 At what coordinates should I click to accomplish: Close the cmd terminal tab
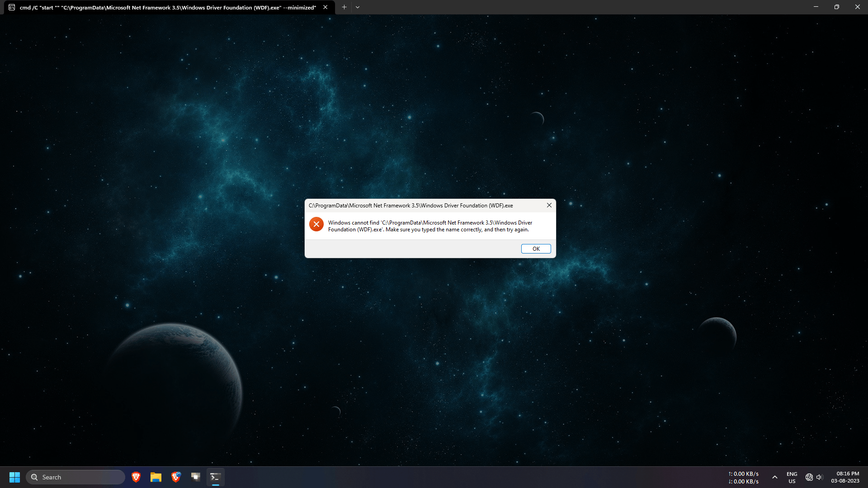(325, 7)
